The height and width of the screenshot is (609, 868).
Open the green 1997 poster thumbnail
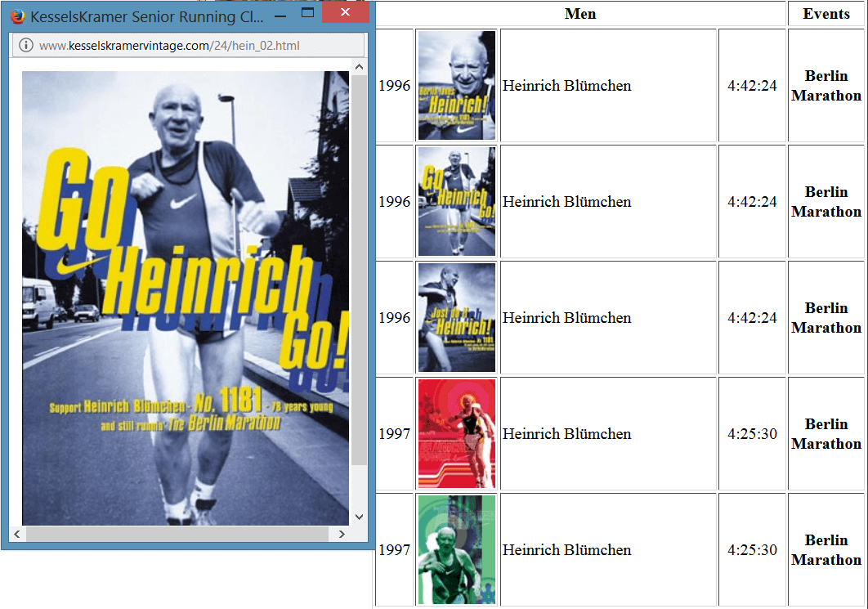[457, 550]
